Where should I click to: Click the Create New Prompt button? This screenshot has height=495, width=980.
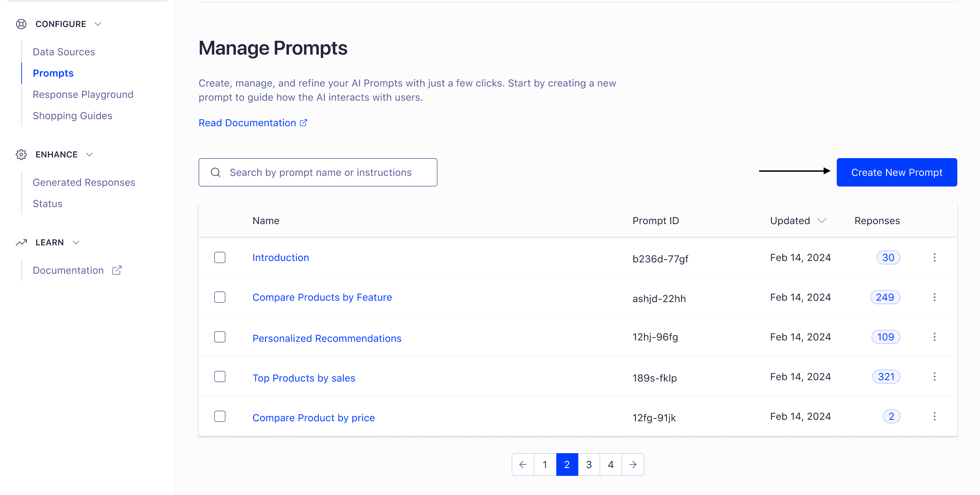tap(897, 172)
